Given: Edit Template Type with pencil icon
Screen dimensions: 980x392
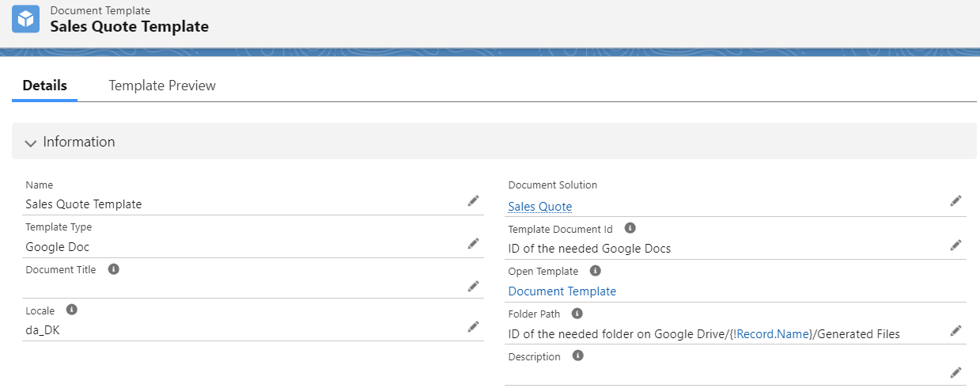Looking at the screenshot, I should tap(473, 244).
